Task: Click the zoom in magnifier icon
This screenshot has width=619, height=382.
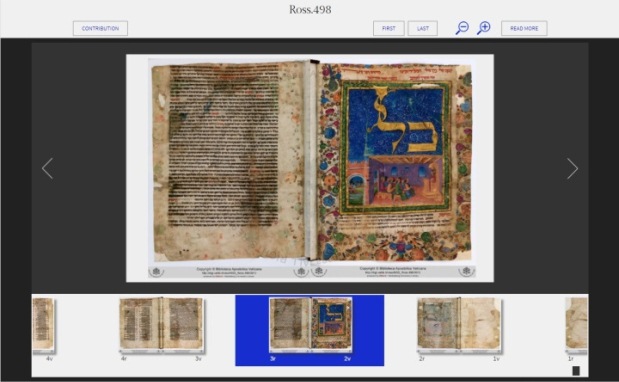Action: [484, 28]
